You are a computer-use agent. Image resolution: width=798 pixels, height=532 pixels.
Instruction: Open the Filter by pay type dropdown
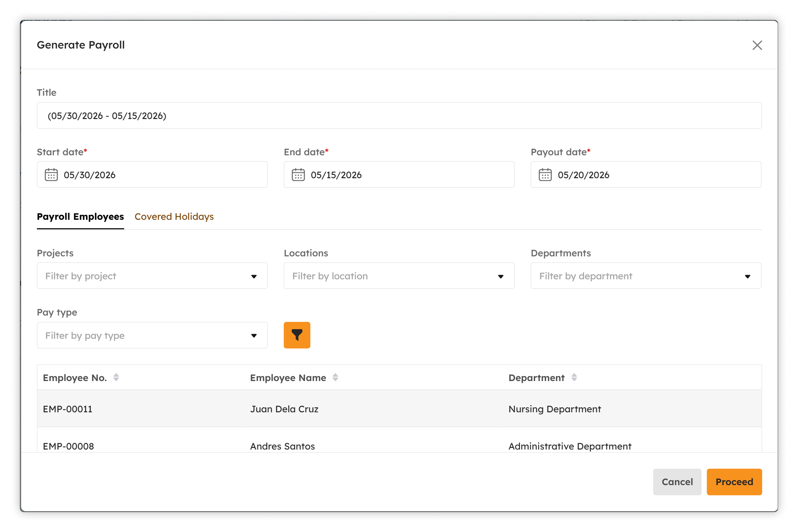click(x=152, y=335)
